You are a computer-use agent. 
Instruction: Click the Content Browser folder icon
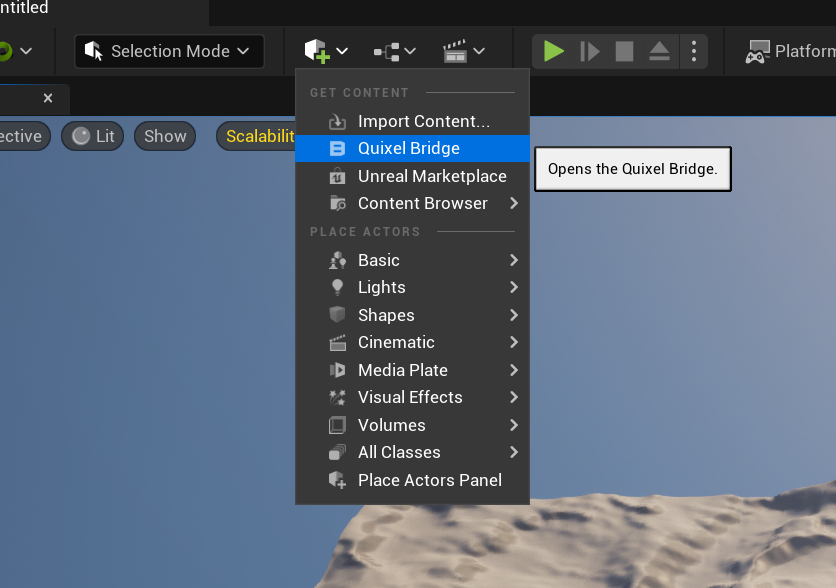point(337,203)
